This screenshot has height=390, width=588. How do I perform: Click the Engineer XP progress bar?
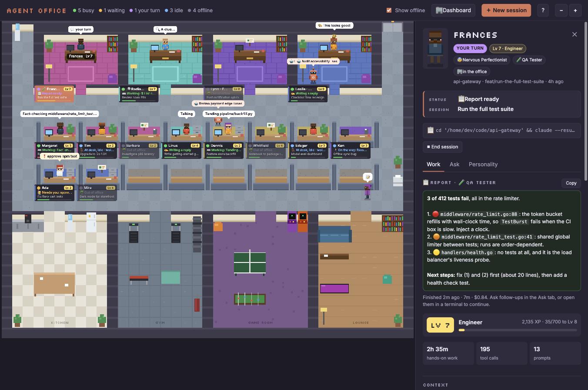tap(518, 330)
